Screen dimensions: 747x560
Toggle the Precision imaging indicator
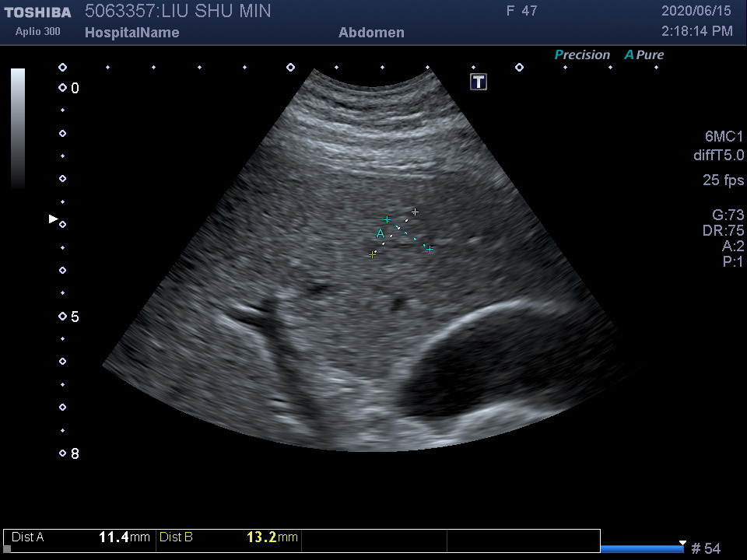click(581, 55)
